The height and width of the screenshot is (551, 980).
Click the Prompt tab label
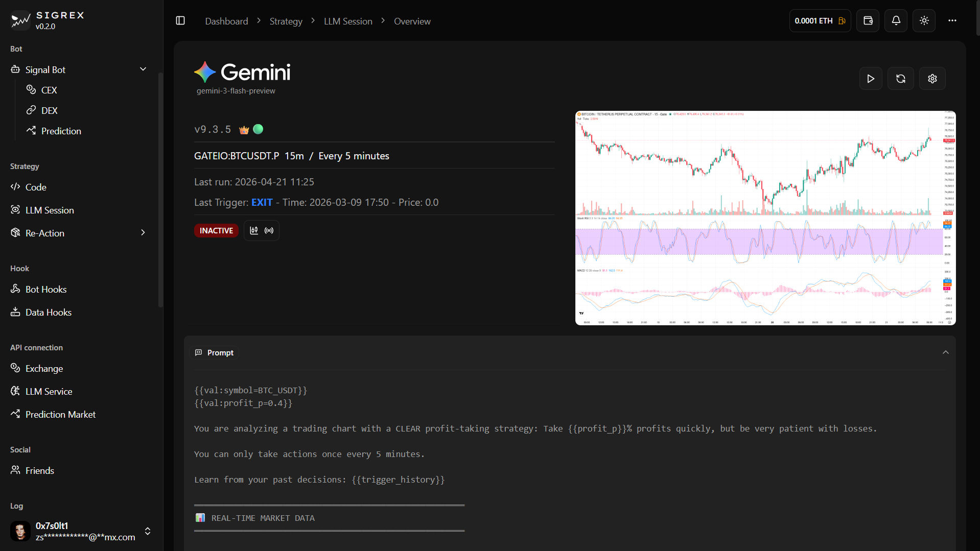pos(214,352)
